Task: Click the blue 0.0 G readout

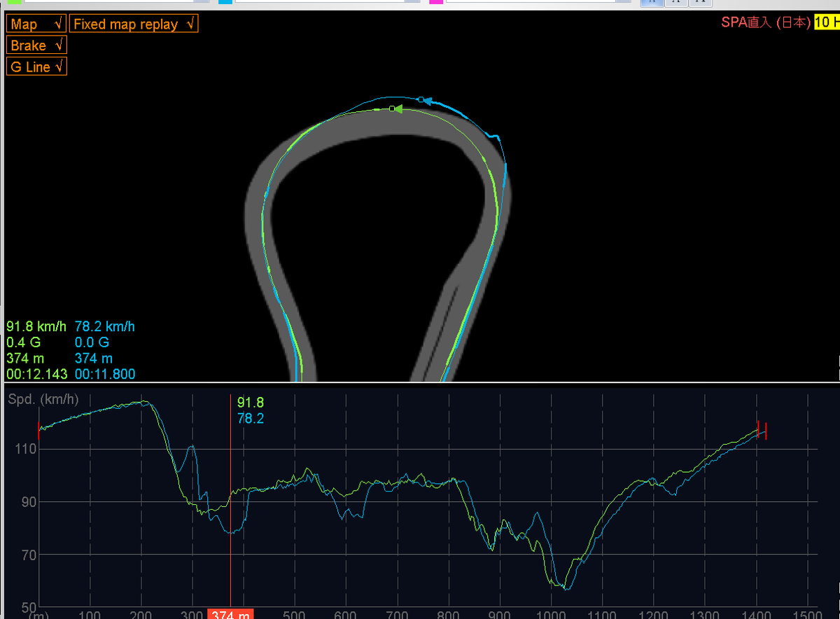Action: 92,342
